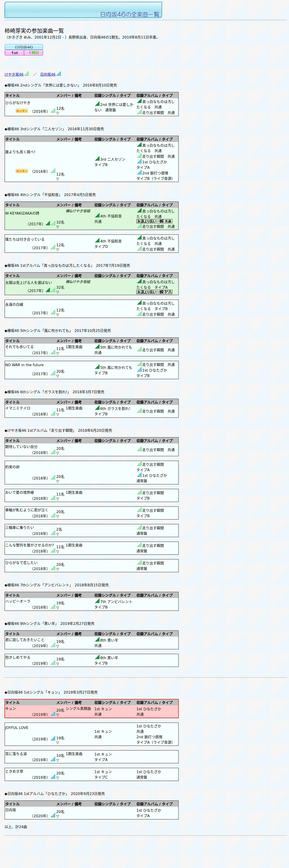Click the dark green icon for 2nd 世界には愛しかない

click(97, 104)
